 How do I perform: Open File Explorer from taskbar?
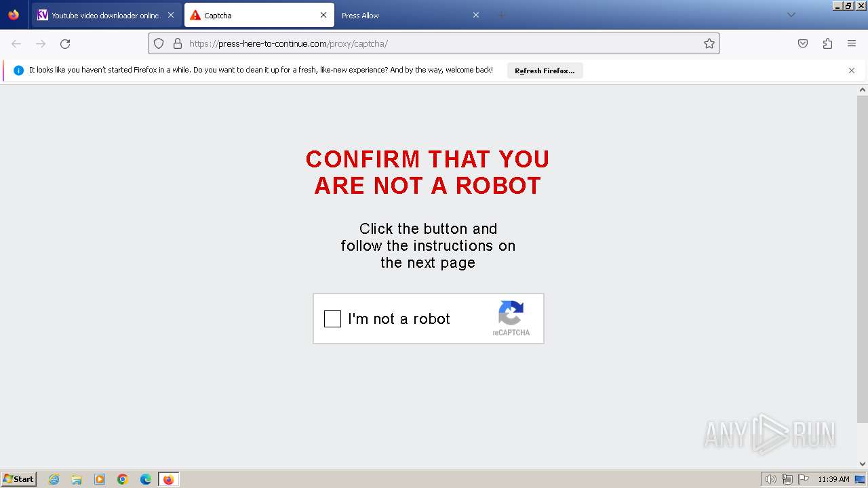pyautogui.click(x=77, y=479)
